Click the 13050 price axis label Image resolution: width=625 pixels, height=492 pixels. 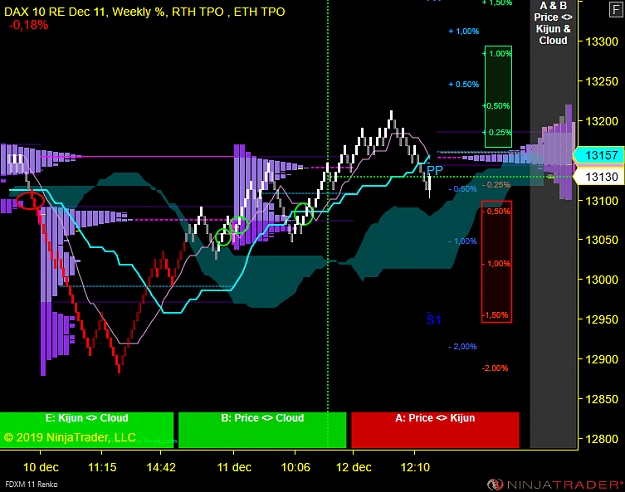pyautogui.click(x=601, y=240)
